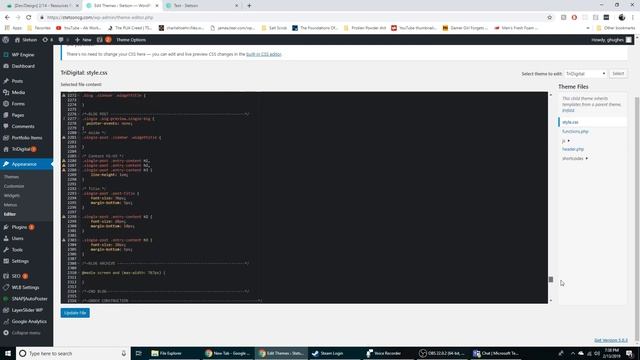Open the Media library menu
The width and height of the screenshot is (640, 360).
point(18,93)
